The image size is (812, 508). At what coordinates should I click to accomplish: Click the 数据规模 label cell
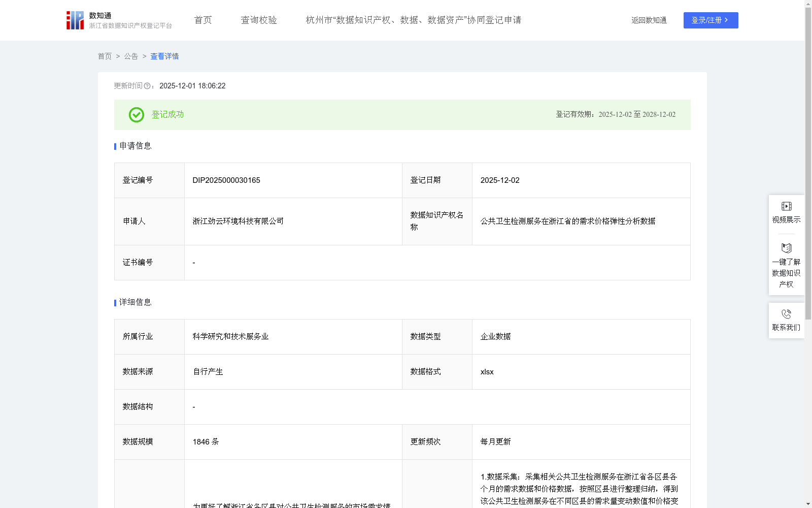tap(149, 442)
